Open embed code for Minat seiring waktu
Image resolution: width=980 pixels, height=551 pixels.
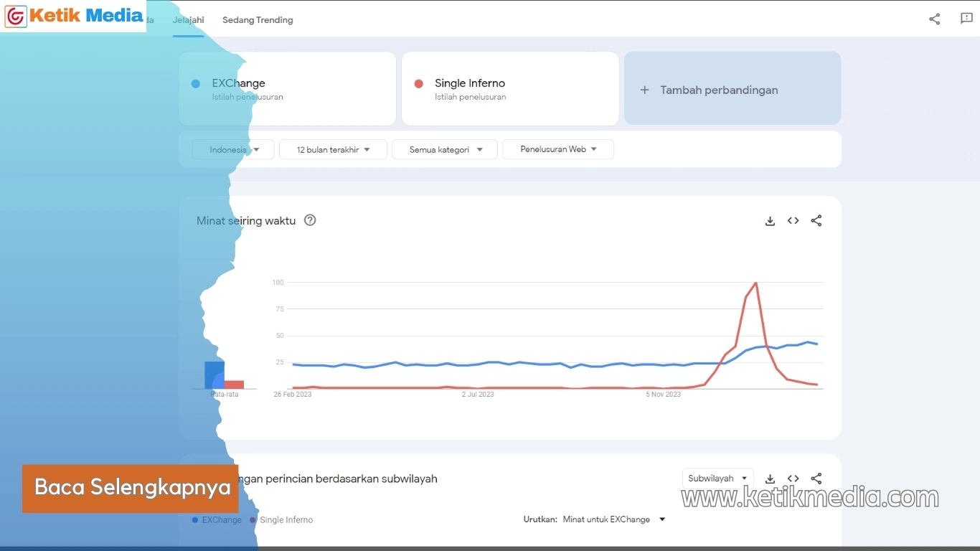(793, 221)
